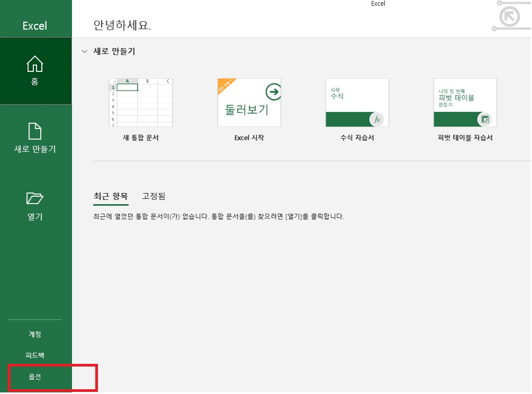Switch to the 고정됨 tab
The image size is (532, 394).
point(154,196)
